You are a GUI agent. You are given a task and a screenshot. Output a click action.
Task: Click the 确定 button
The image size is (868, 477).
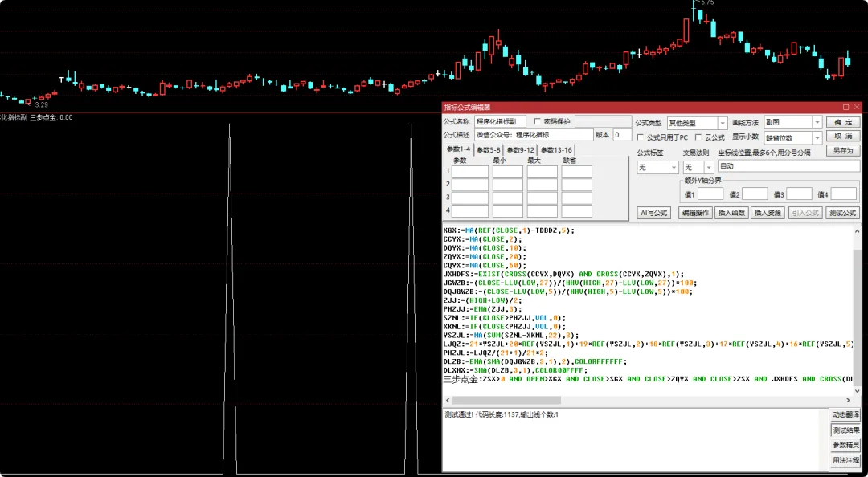pos(843,122)
